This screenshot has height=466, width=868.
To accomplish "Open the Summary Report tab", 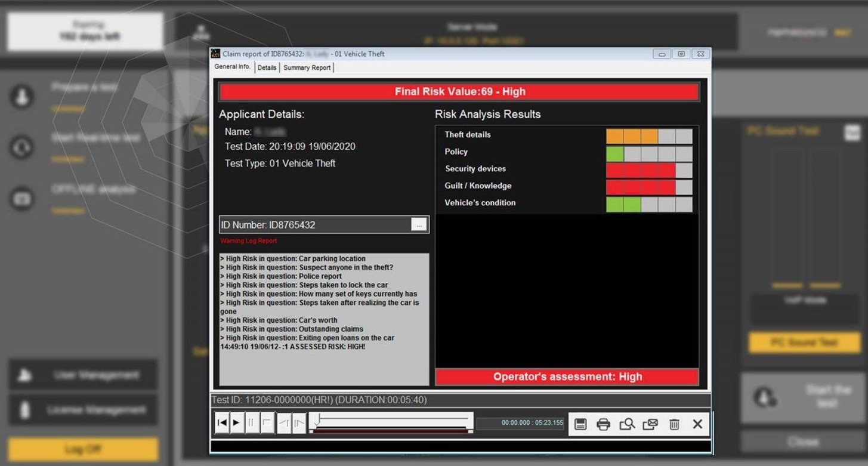I will tap(307, 67).
